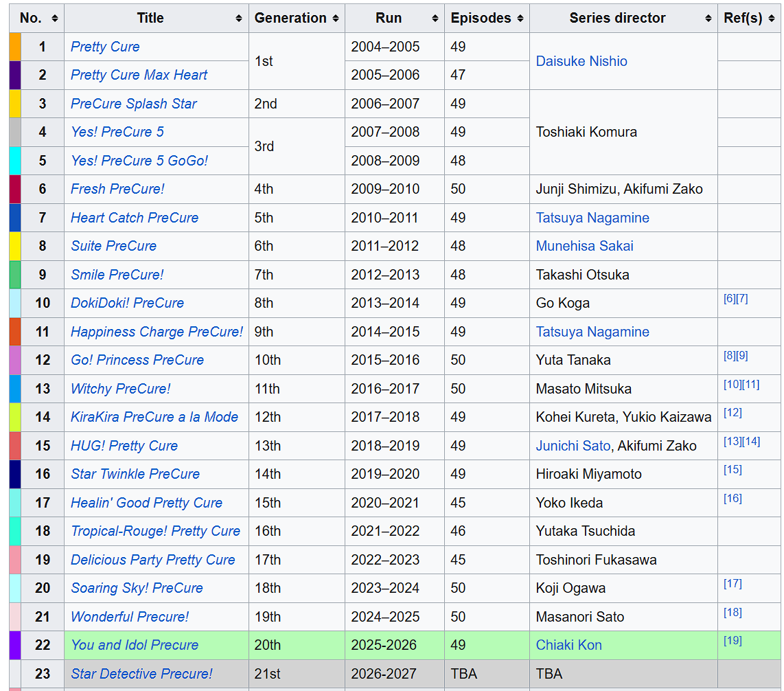This screenshot has width=784, height=691.
Task: Sort by Run column sort arrows
Action: pyautogui.click(x=435, y=19)
